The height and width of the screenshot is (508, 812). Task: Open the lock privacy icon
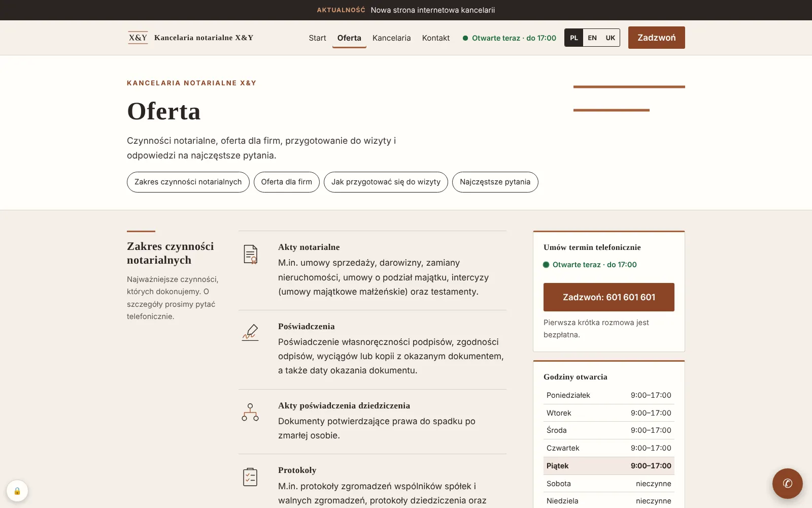pos(17,491)
